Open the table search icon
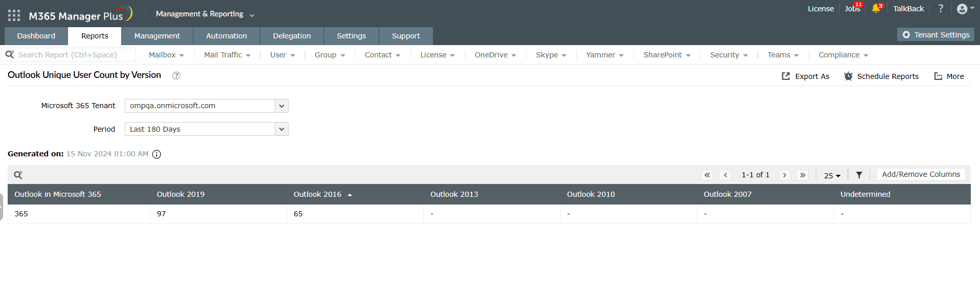Image resolution: width=980 pixels, height=306 pixels. [18, 175]
